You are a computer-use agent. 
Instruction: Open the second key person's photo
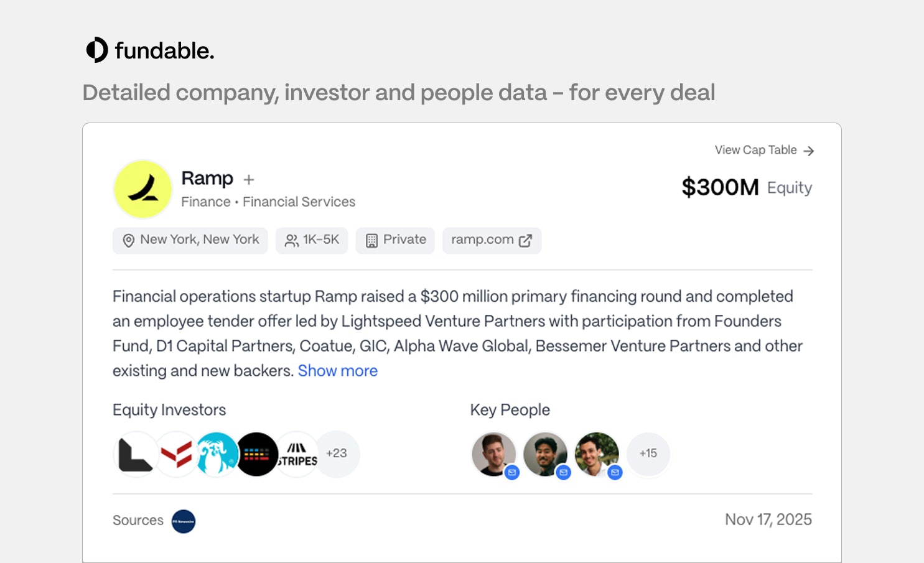tap(544, 453)
